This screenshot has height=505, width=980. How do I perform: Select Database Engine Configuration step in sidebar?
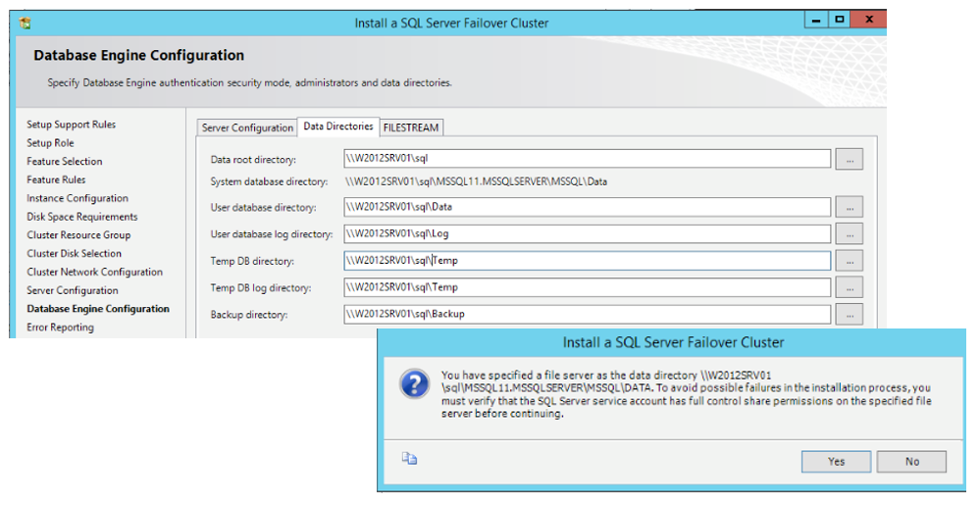[98, 309]
